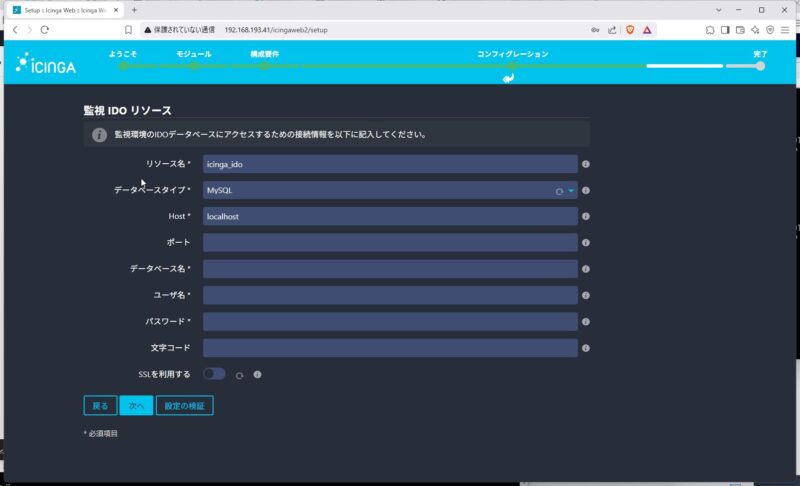Enable the SSLを利用する toggle
Viewport: 800px width, 486px height.
tap(214, 374)
